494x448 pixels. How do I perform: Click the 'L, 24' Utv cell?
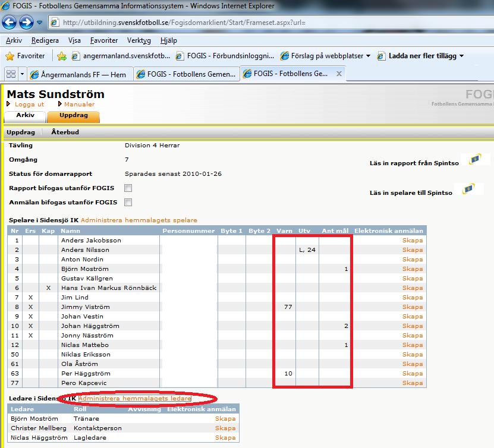point(307,250)
